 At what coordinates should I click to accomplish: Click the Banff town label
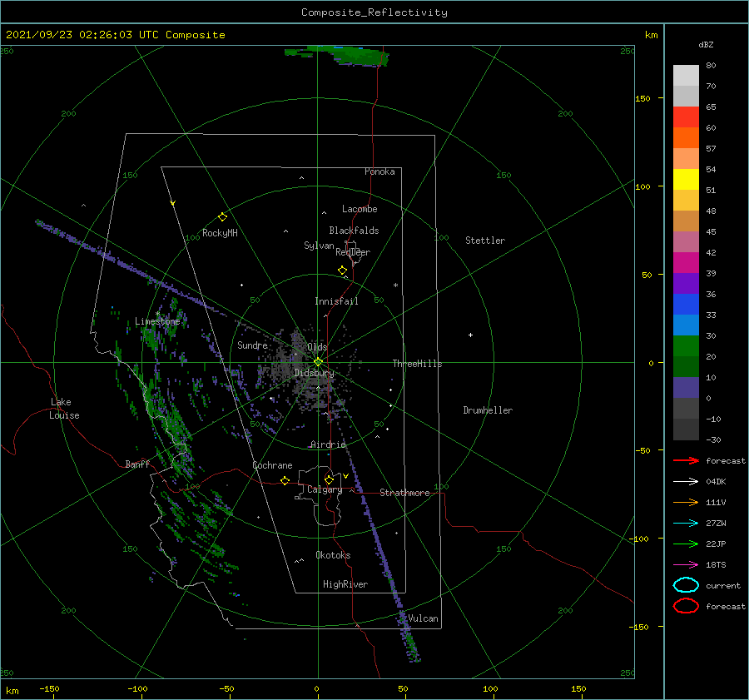point(137,464)
